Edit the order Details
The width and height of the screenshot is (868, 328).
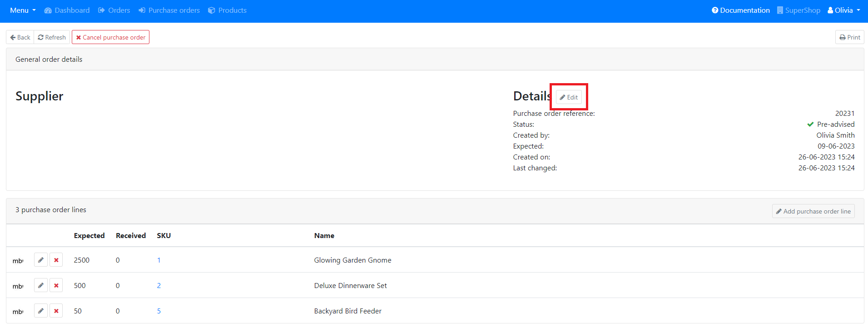point(569,97)
